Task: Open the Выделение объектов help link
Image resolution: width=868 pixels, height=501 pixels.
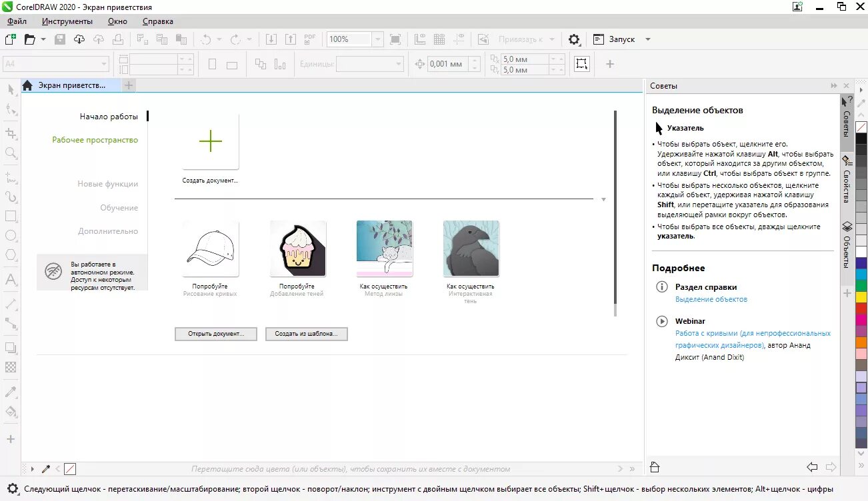Action: [711, 300]
